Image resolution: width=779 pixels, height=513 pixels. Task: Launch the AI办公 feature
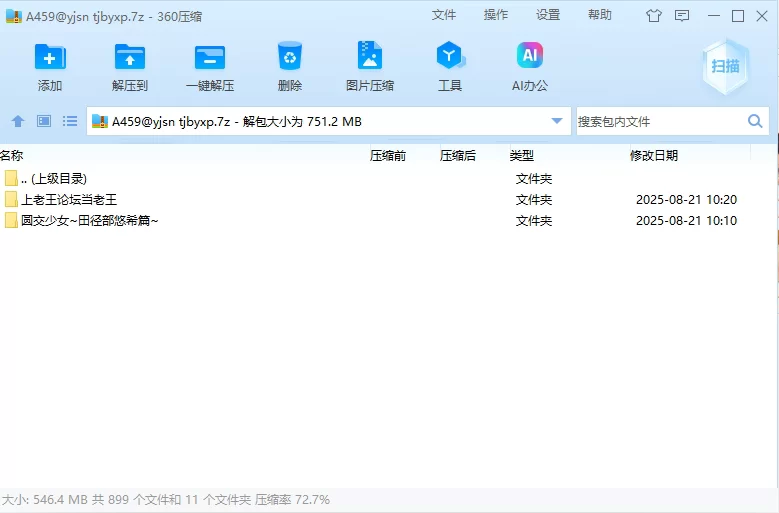point(530,55)
